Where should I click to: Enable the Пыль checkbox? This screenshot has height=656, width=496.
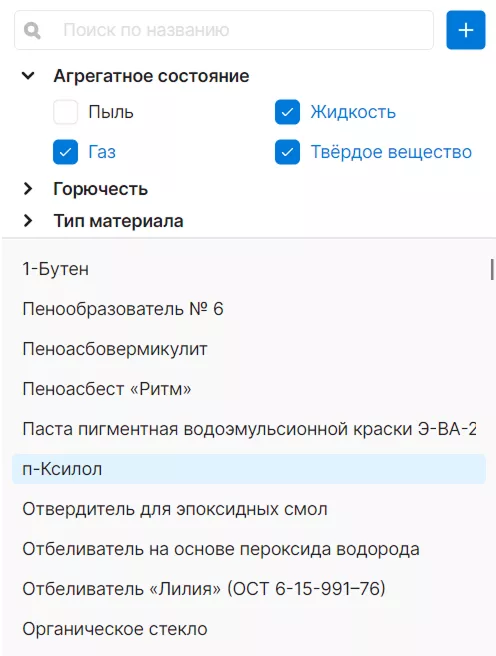click(65, 112)
